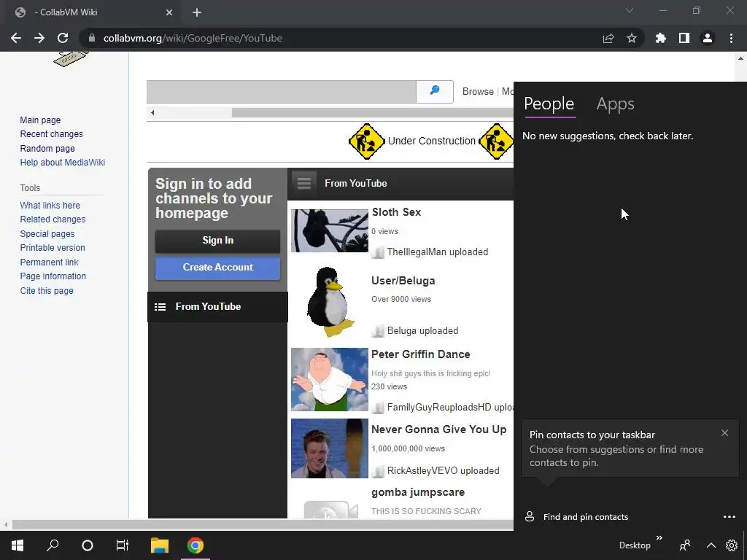Go back to the previous page in Chrome
747x560 pixels.
click(16, 38)
